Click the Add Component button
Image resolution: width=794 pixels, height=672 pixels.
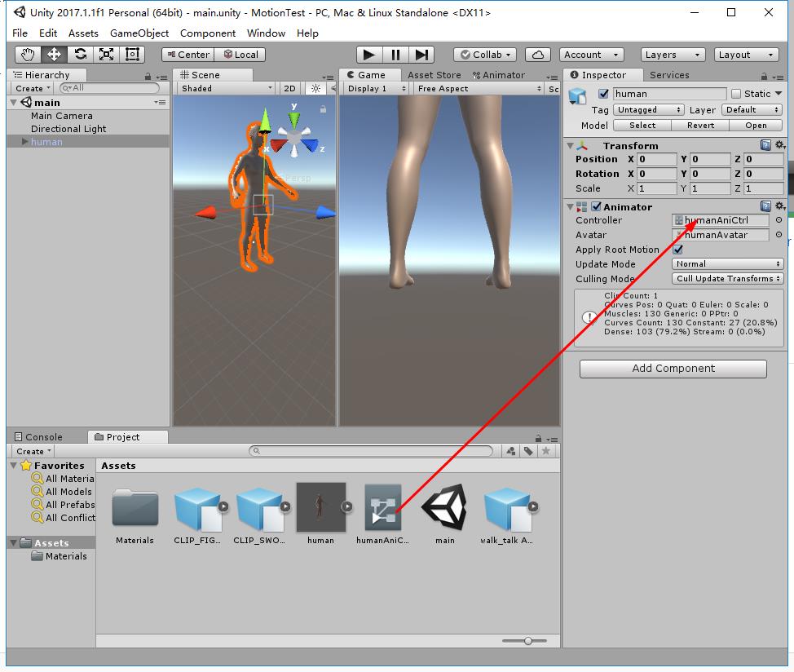[673, 368]
